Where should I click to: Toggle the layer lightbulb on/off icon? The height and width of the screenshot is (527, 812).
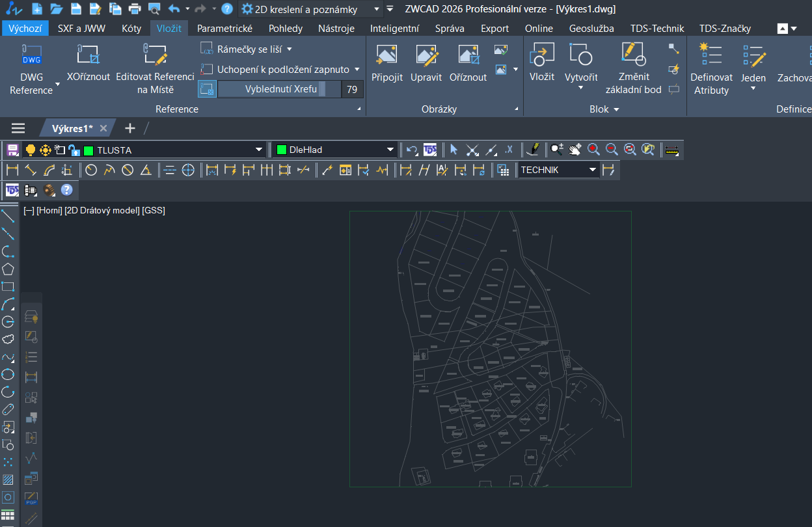(30, 150)
